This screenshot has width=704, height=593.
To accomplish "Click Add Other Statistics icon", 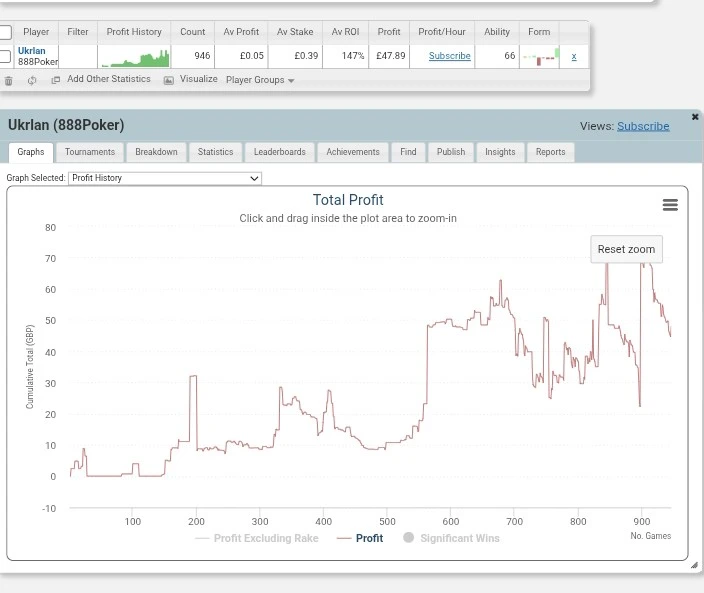I will click(56, 80).
